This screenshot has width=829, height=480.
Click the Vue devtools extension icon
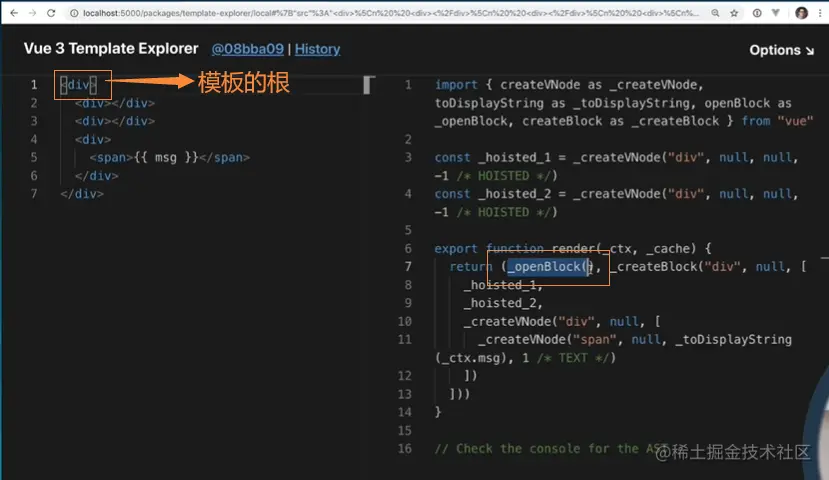point(776,13)
